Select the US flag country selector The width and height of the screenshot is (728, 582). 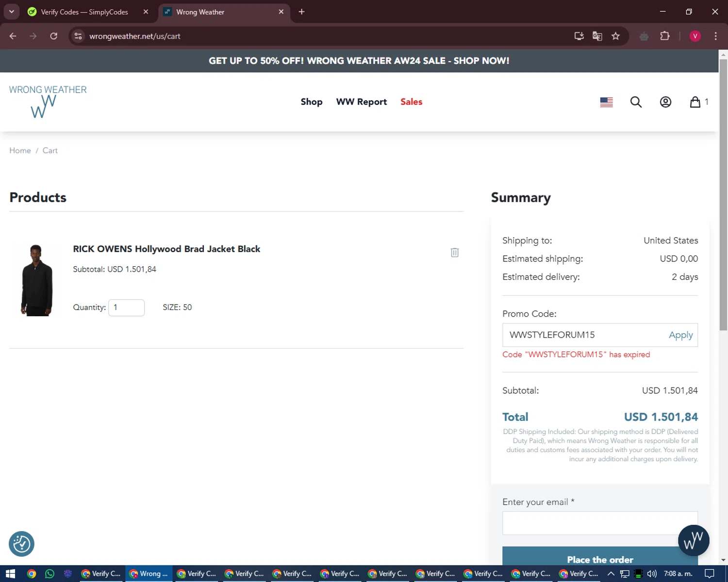(x=606, y=102)
